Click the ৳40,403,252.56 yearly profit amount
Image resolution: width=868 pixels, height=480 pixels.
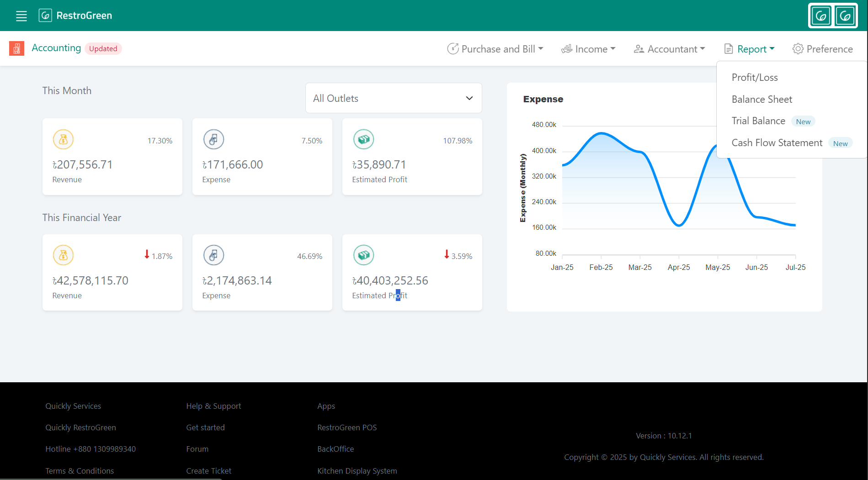pos(390,281)
